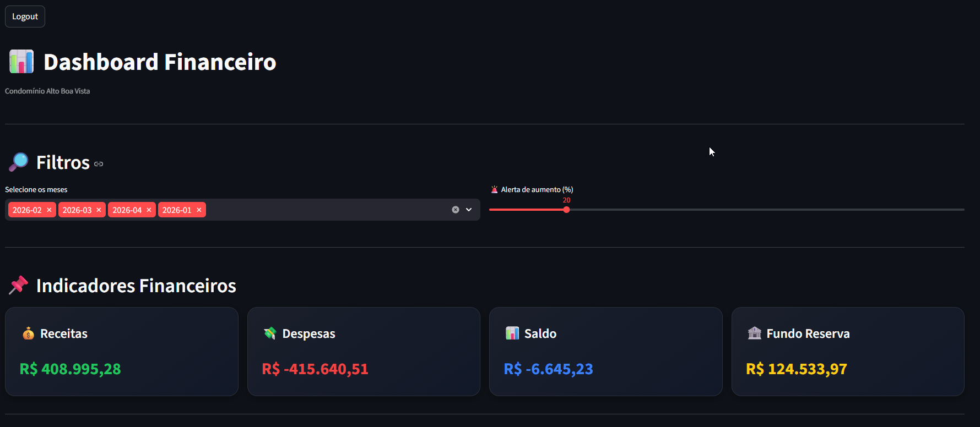The height and width of the screenshot is (427, 980).
Task: Click the Fundo Reserva value R$ 124.533,97
Action: pyautogui.click(x=797, y=369)
